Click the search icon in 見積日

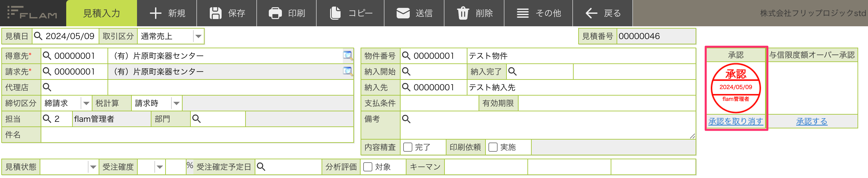[x=38, y=36]
